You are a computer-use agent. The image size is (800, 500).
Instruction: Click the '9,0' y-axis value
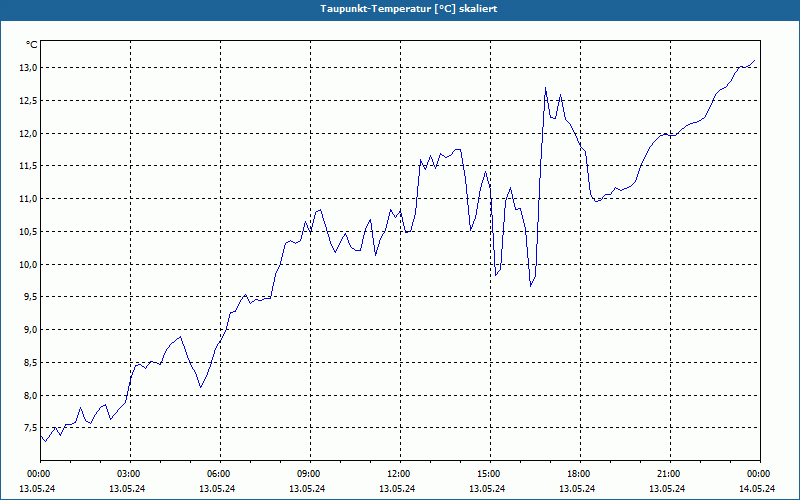click(30, 330)
